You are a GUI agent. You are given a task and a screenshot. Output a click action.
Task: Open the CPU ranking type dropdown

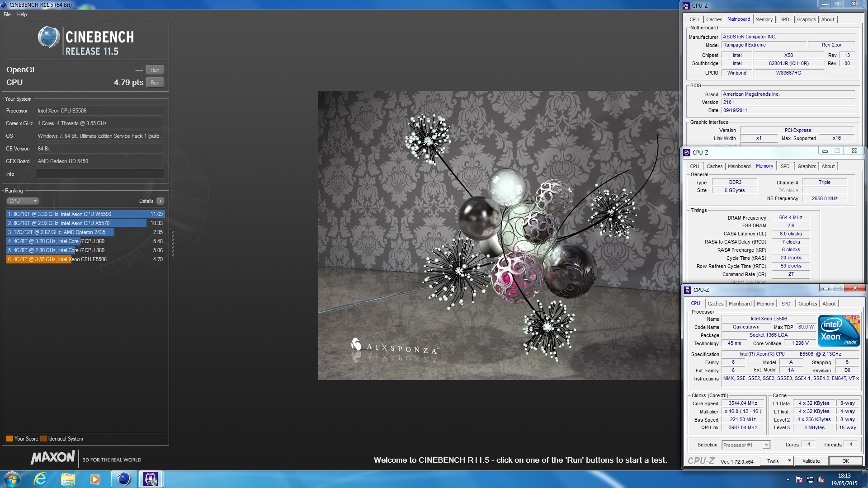click(x=23, y=201)
